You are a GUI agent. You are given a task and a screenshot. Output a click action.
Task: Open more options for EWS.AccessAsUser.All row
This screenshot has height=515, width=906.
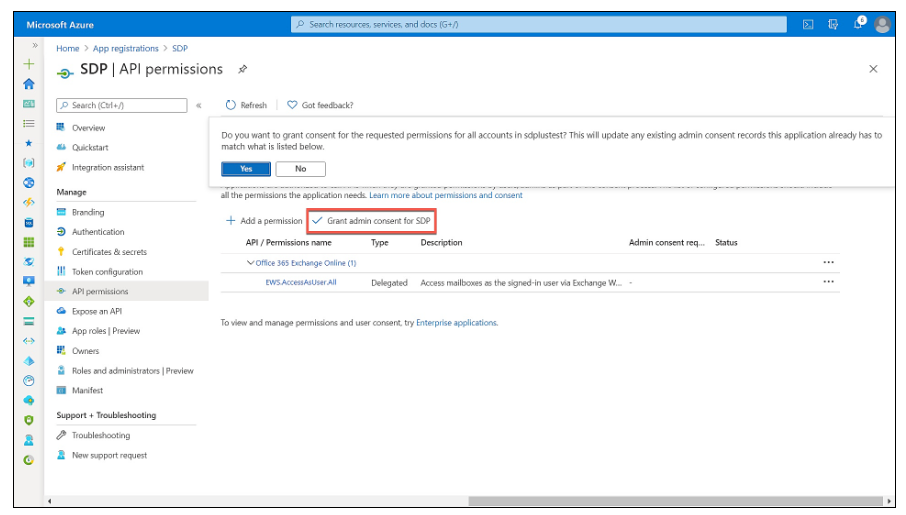[827, 282]
